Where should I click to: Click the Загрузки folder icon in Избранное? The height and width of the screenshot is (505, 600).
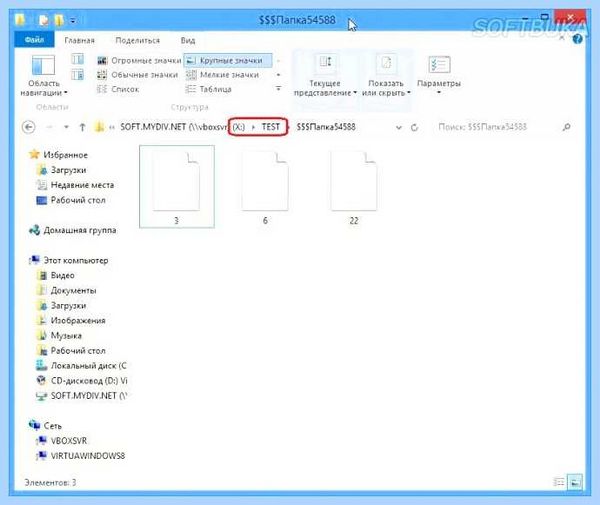click(x=41, y=170)
